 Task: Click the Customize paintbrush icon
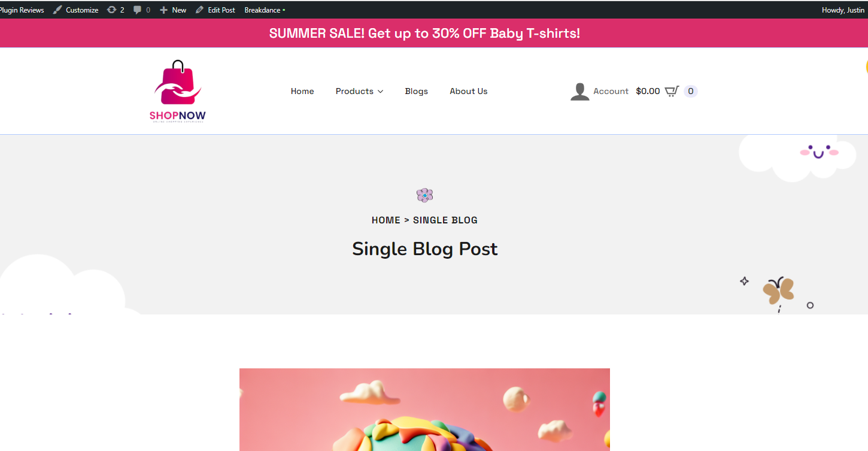coord(57,10)
